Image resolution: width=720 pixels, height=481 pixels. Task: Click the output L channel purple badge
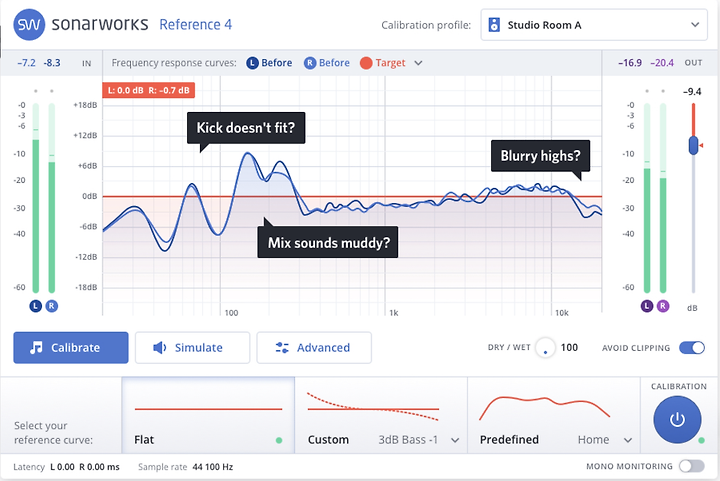point(647,306)
